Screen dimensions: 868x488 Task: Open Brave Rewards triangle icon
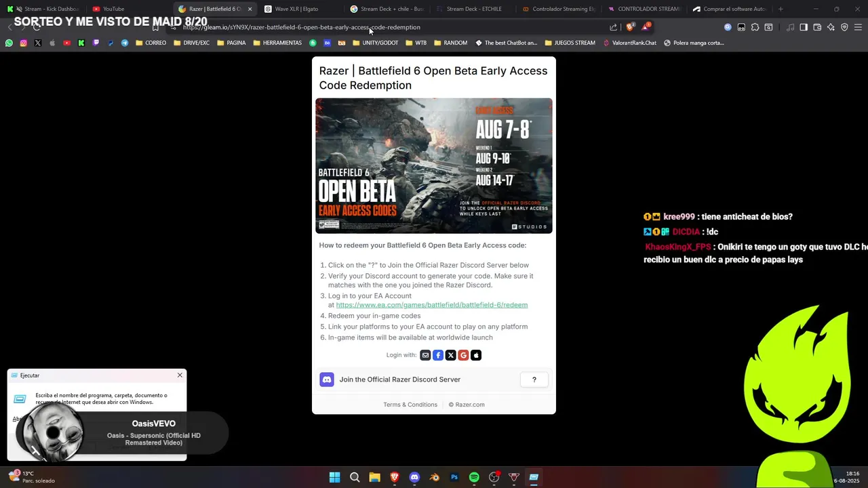(x=646, y=27)
